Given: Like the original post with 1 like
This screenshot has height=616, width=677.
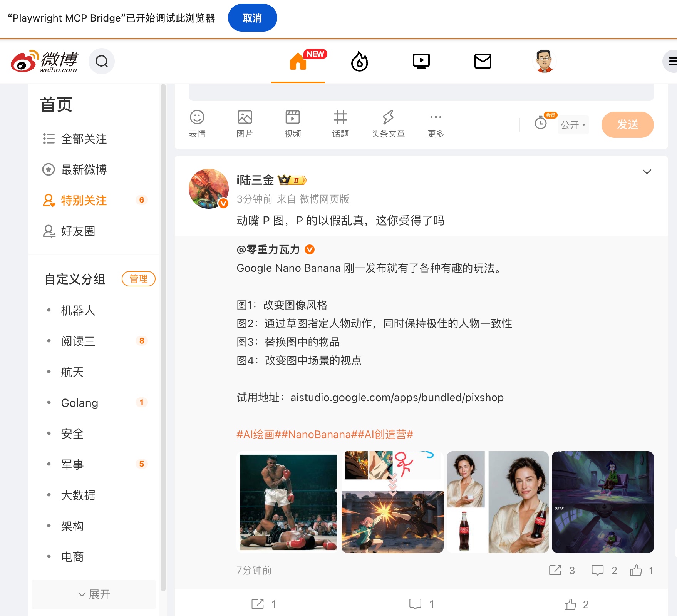Looking at the screenshot, I should tap(642, 570).
